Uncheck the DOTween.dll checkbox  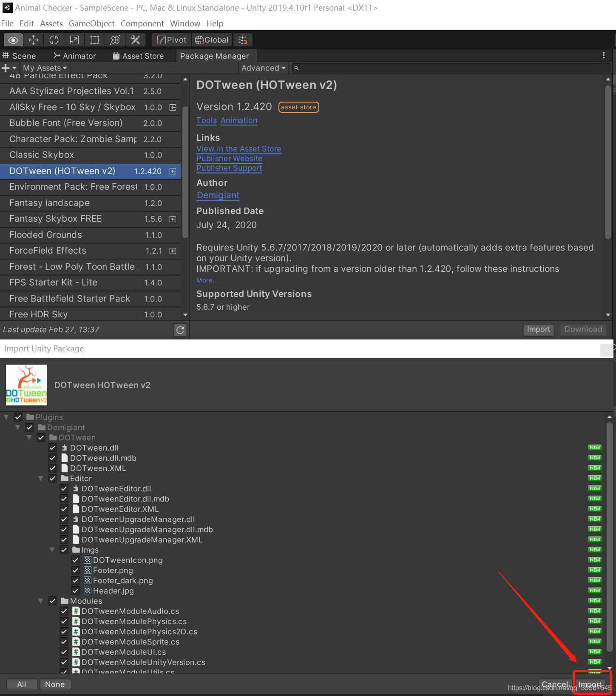coord(52,448)
